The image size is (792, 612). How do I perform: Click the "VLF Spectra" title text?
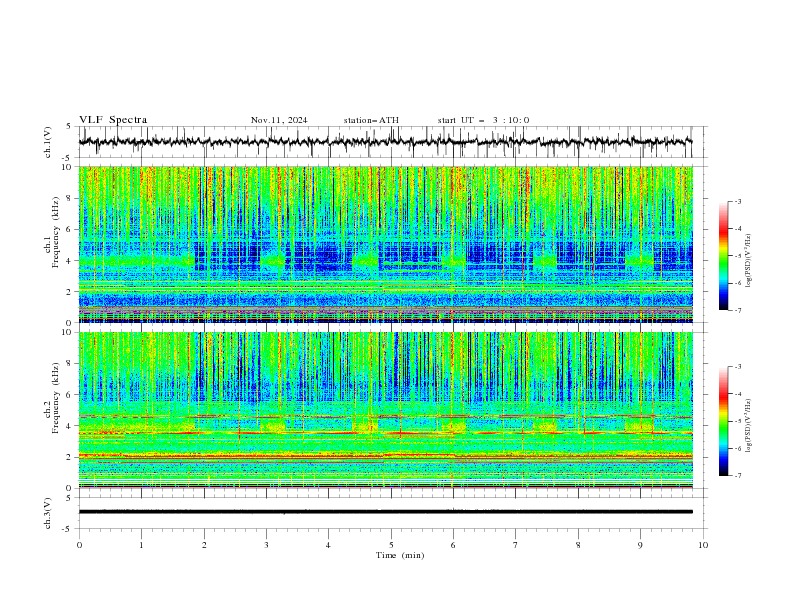coord(113,120)
